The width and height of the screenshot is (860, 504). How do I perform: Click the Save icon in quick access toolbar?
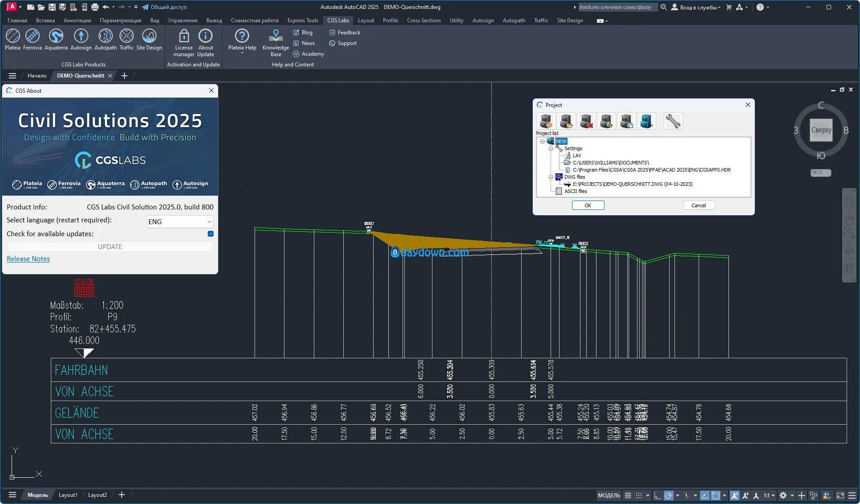(x=52, y=7)
